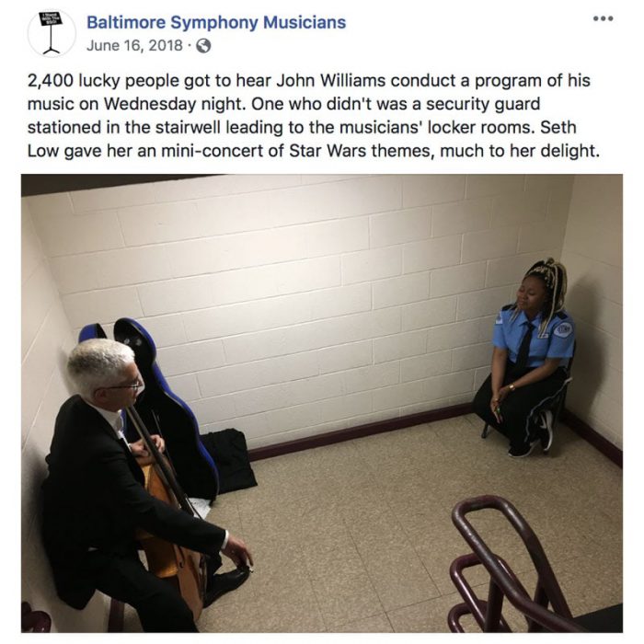This screenshot has width=644, height=644.
Task: Open the Baltimore Symphony Musicians profile picture
Action: 52,33
